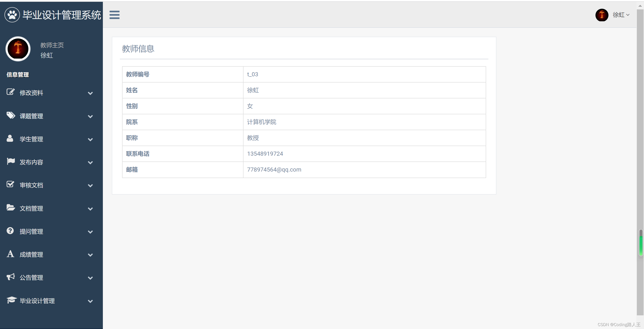Click the 教师信息 panel heading
Screen dimensions: 644x329
tap(138, 49)
